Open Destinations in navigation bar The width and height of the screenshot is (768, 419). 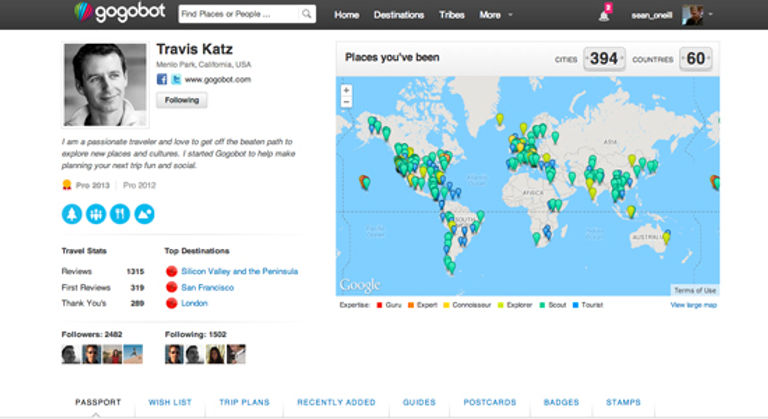coord(399,15)
